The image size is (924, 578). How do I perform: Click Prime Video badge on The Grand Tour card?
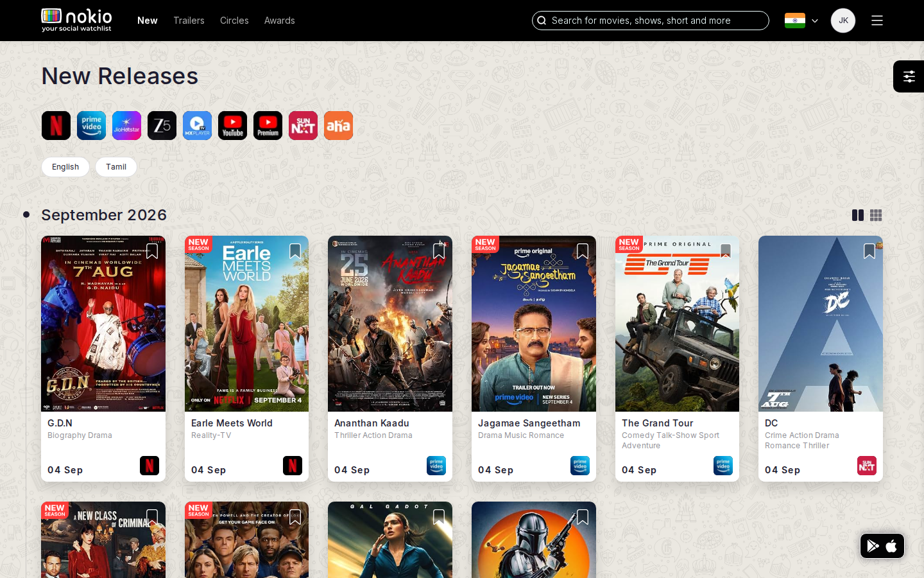pos(723,466)
